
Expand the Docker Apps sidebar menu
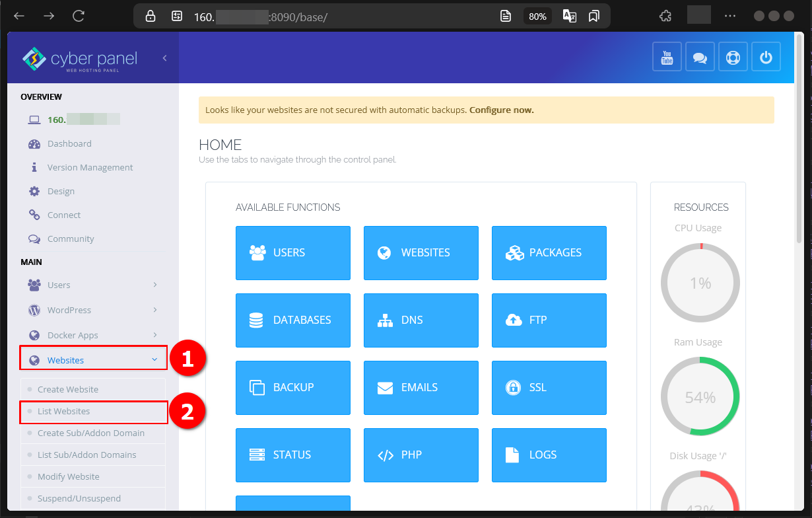pyautogui.click(x=92, y=335)
